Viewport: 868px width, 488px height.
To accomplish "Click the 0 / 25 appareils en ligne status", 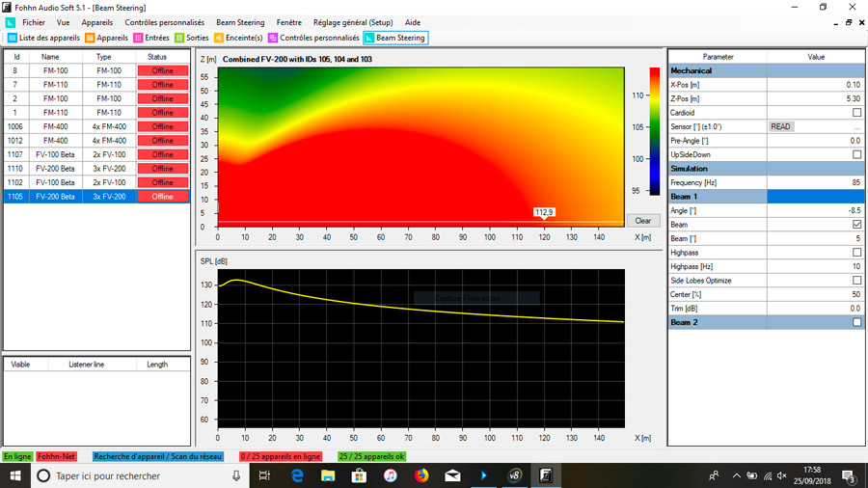I will coord(281,456).
